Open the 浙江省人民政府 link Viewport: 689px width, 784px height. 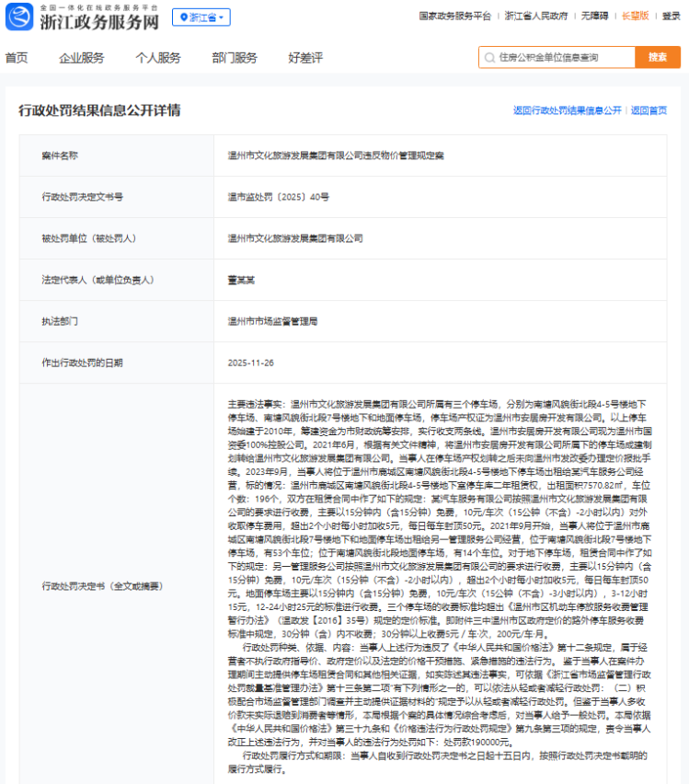point(538,16)
